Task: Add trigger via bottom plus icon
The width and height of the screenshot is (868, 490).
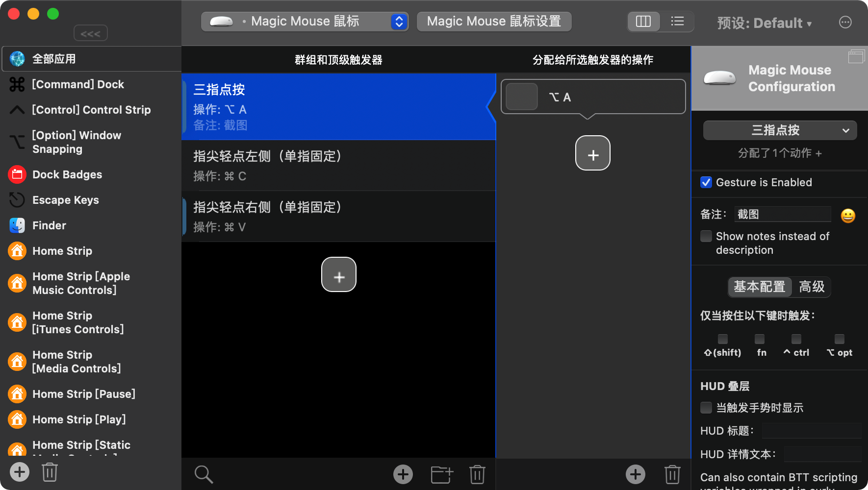Action: coord(403,474)
